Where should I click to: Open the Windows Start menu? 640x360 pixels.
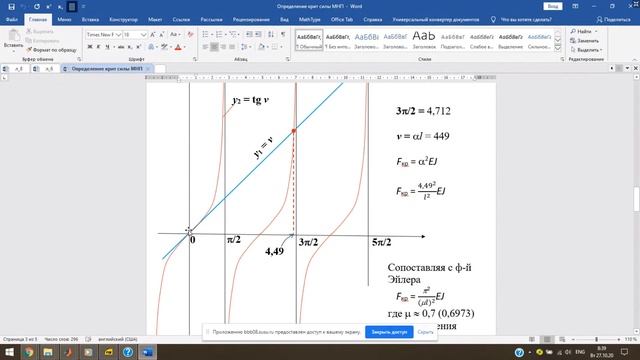point(9,352)
